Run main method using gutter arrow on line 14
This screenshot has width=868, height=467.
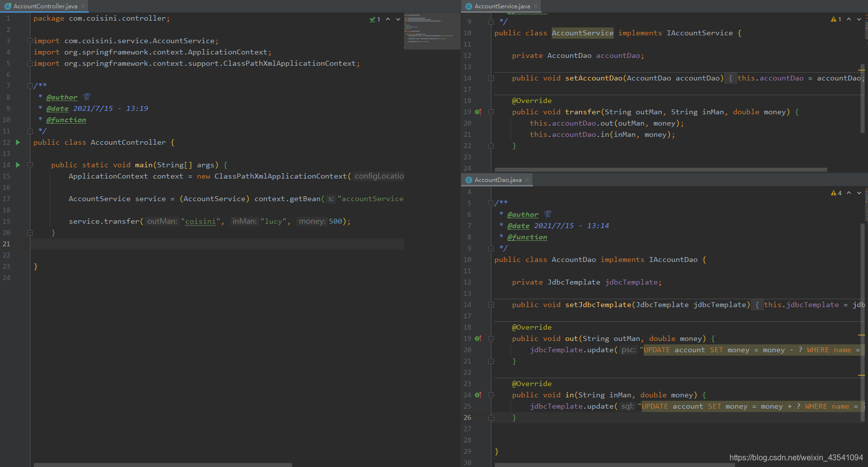click(x=18, y=165)
